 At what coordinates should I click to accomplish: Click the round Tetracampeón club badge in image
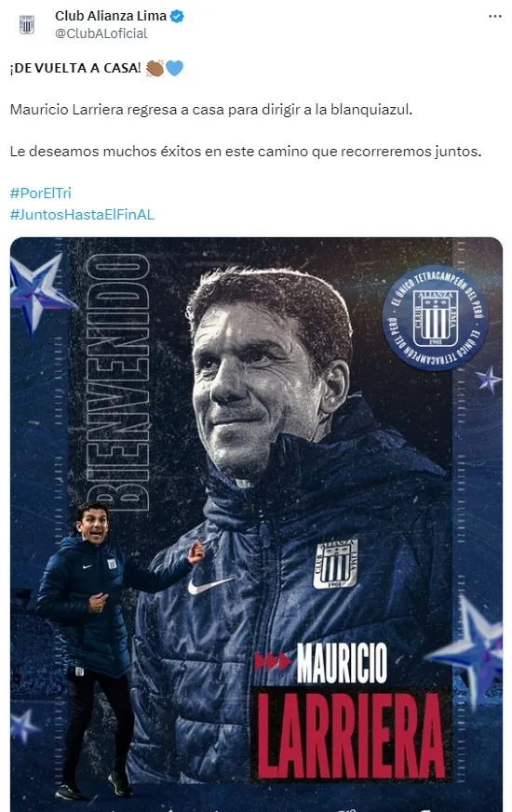click(435, 318)
